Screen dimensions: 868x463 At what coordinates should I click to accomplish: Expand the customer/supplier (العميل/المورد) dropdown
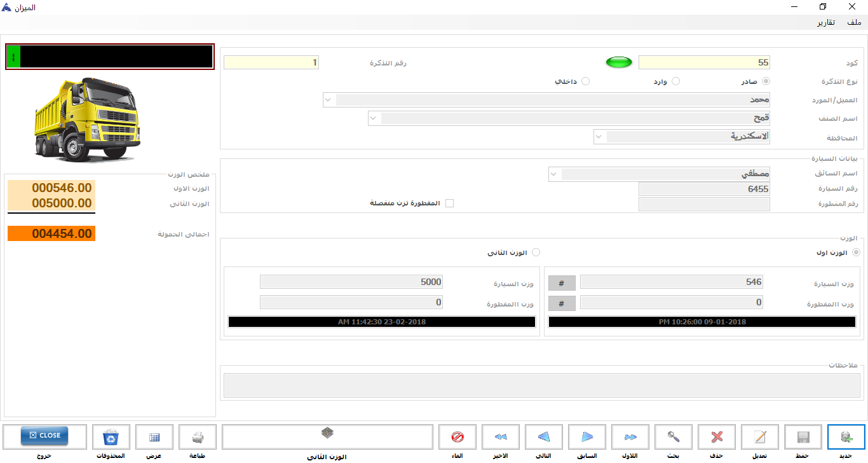tap(328, 100)
